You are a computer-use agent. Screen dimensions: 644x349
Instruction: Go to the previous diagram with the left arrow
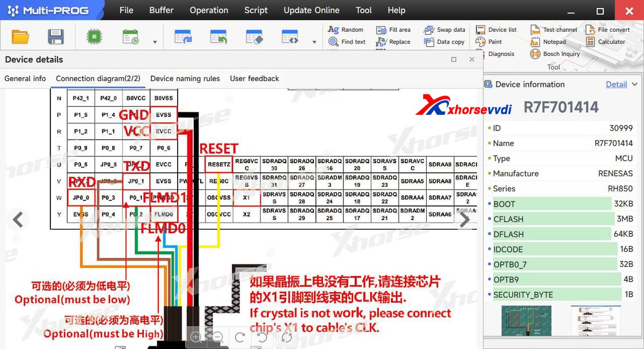(x=18, y=219)
